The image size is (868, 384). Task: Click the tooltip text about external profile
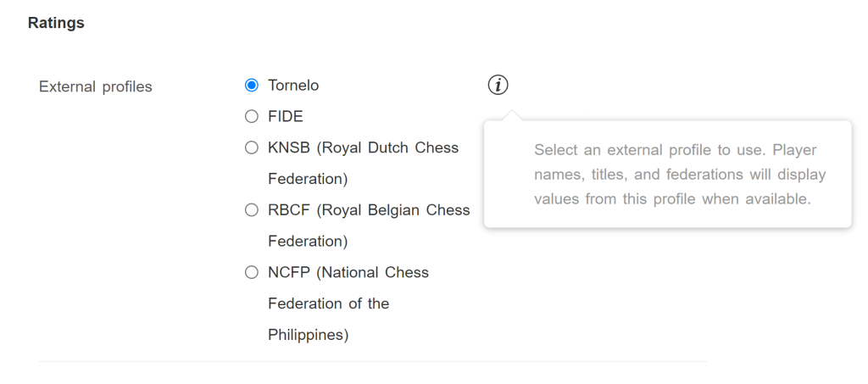[x=680, y=175]
